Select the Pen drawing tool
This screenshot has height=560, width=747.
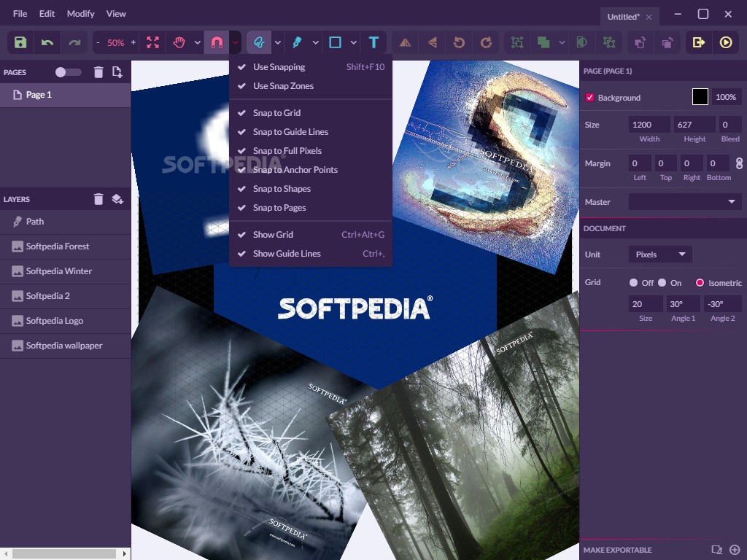297,42
